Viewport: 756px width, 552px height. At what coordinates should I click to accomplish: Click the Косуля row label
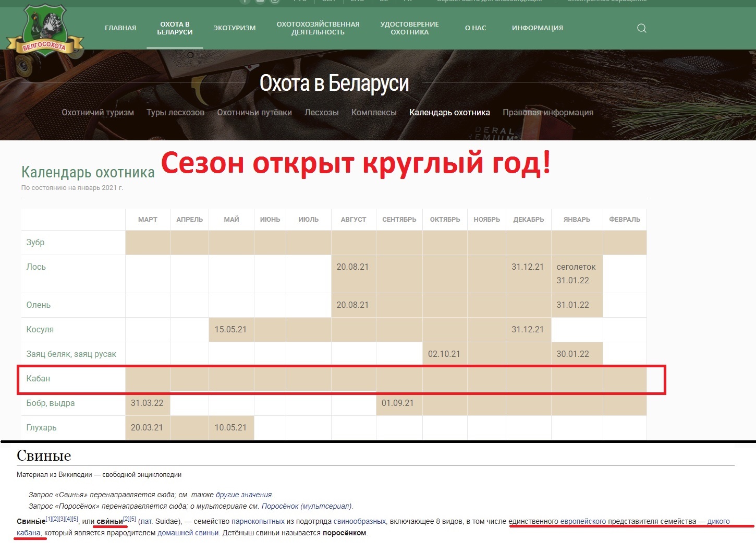point(40,330)
